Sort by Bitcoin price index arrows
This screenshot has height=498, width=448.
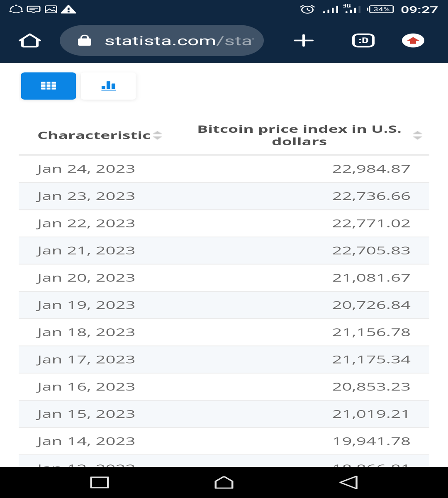418,135
